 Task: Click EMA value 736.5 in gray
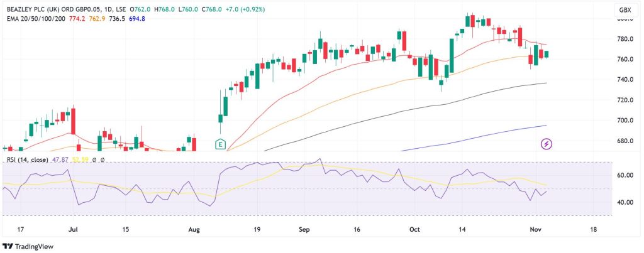click(117, 18)
